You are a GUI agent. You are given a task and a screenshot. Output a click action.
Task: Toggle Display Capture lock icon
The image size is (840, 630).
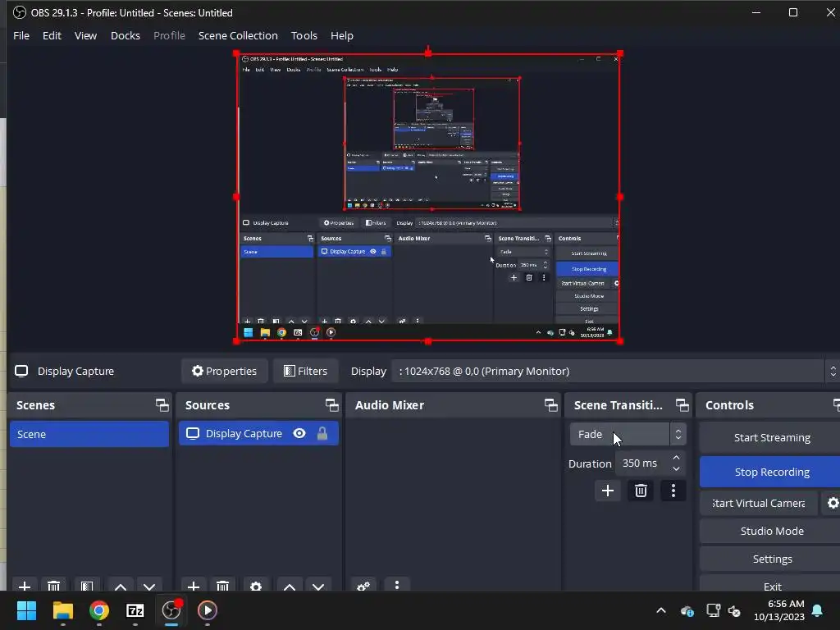pyautogui.click(x=322, y=433)
